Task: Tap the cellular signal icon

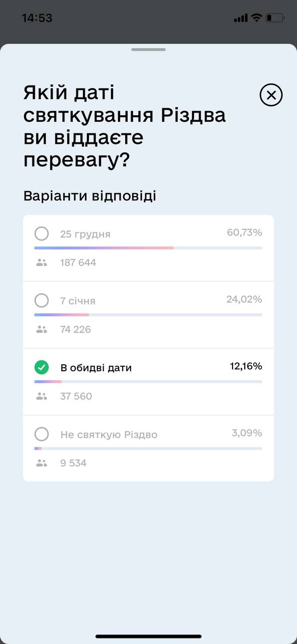Action: click(241, 18)
